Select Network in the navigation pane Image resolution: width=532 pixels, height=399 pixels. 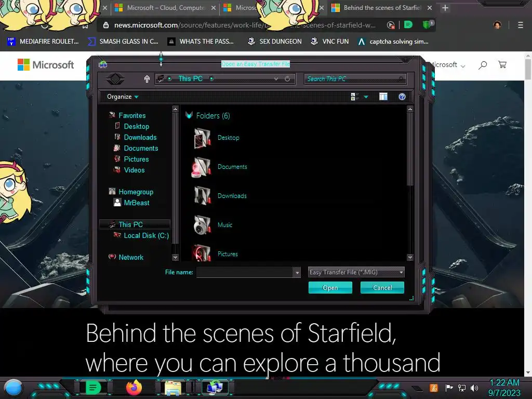click(x=131, y=257)
